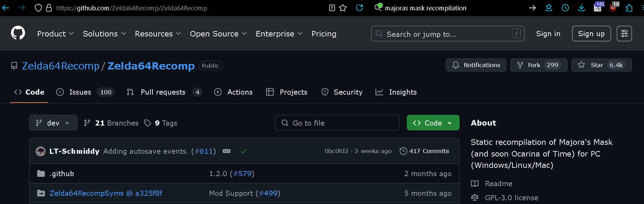Click the 'majoras mask recompilation' search field
644x204 pixels.
pyautogui.click(x=426, y=8)
